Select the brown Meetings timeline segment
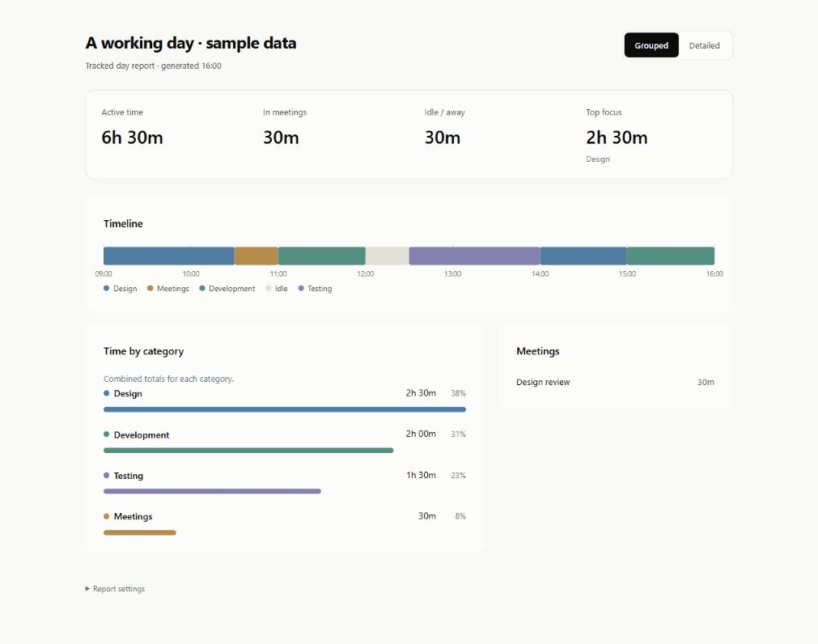The height and width of the screenshot is (644, 818). click(256, 256)
